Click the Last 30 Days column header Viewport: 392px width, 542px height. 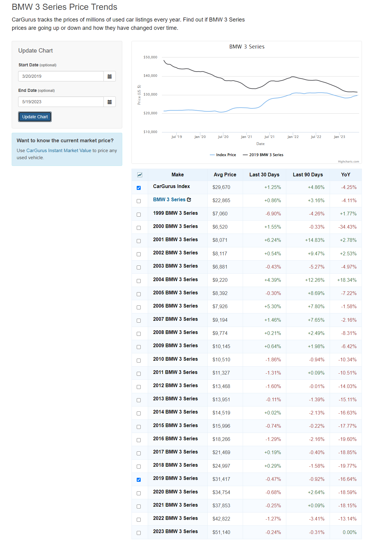(x=265, y=175)
